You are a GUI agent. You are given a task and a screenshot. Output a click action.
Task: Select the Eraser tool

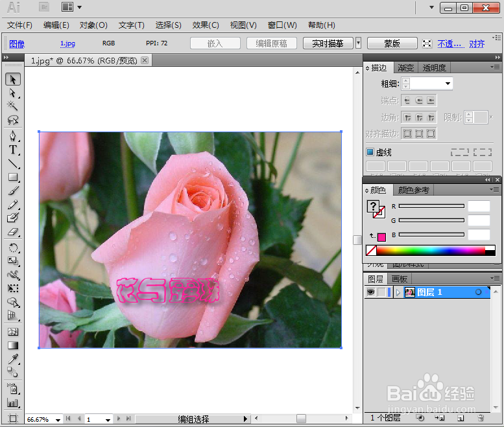pos(13,232)
